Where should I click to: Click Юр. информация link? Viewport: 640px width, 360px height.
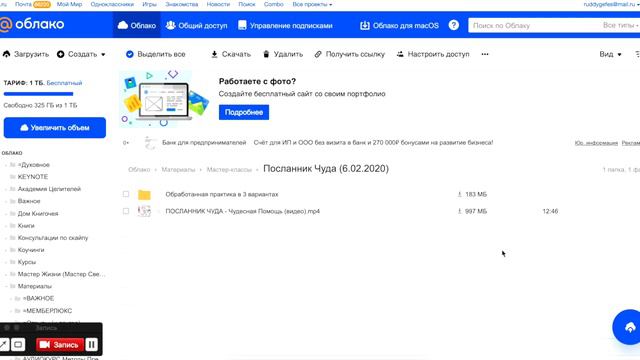(x=596, y=143)
